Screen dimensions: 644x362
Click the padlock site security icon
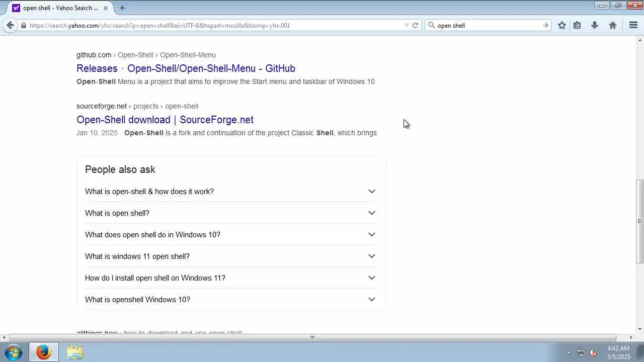pos(23,25)
